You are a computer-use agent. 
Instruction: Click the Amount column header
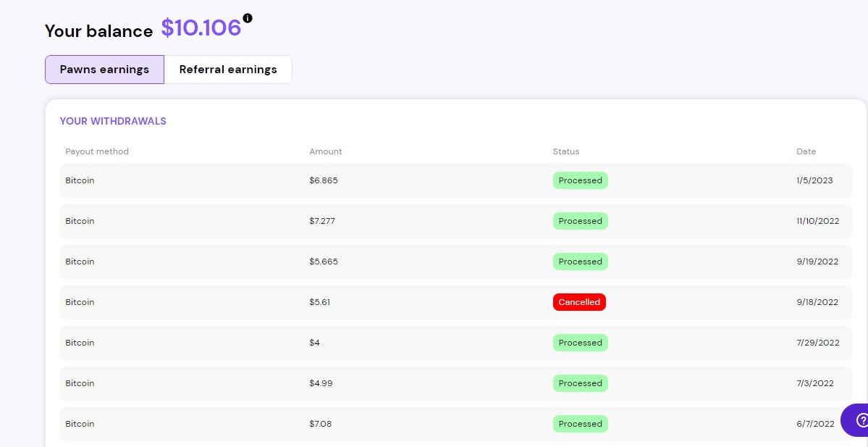(x=326, y=151)
